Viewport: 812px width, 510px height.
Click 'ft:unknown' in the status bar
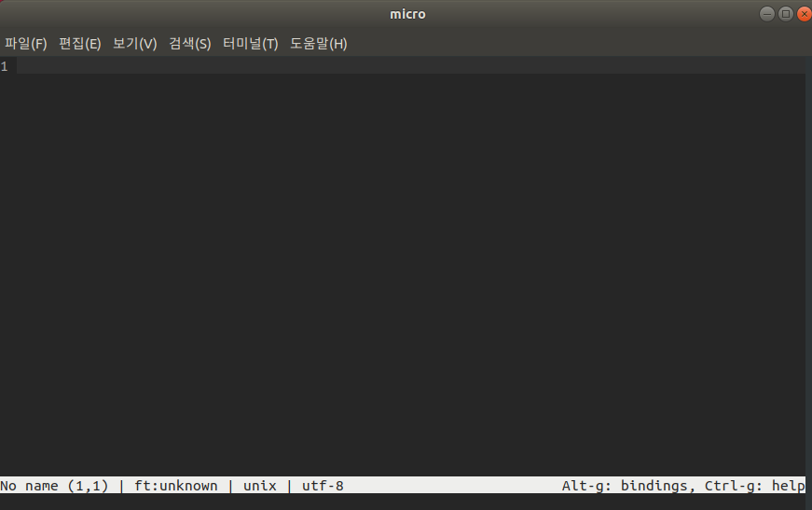(x=176, y=486)
